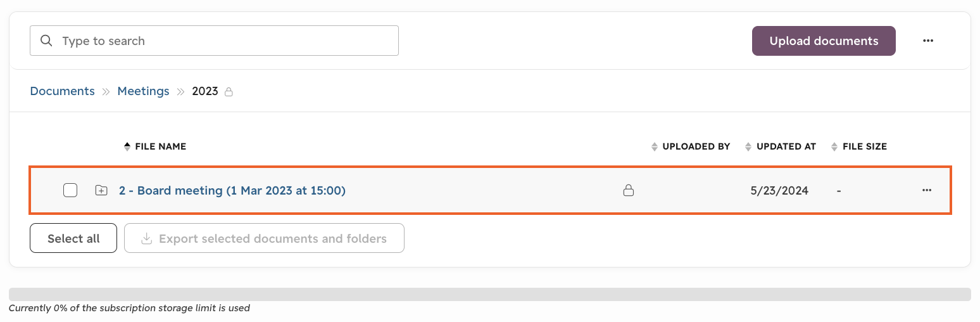Sort the list by Updated At
Viewport: 980px width, 322px height.
[x=781, y=146]
